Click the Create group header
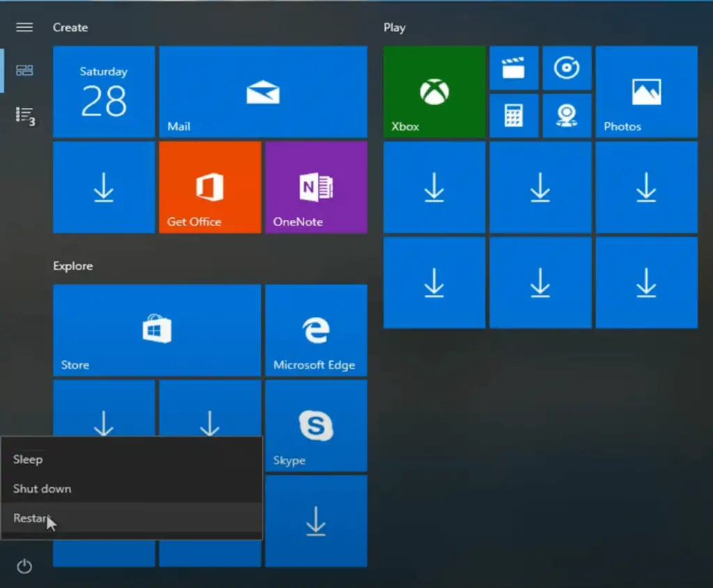 70,27
